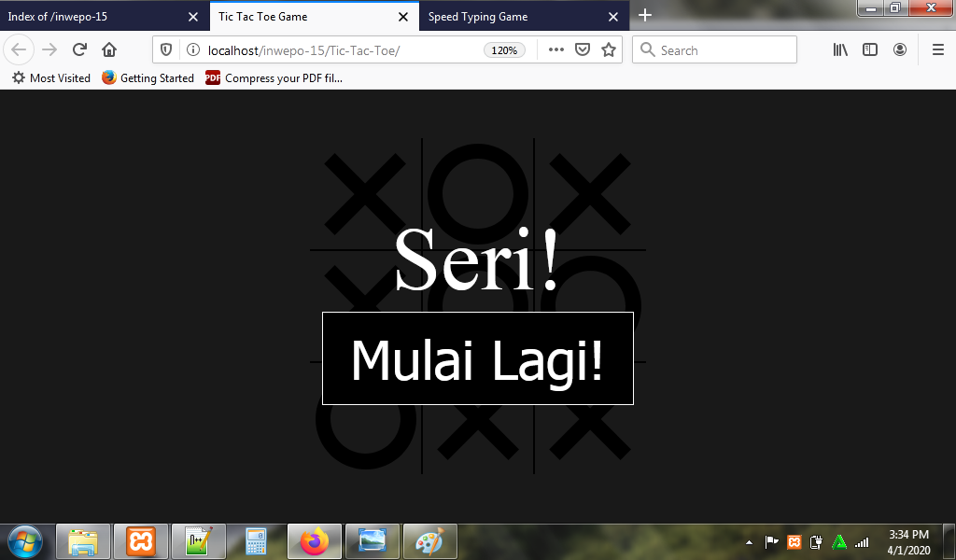This screenshot has width=956, height=560.
Task: Open image viewer taskbar icon
Action: tap(373, 541)
